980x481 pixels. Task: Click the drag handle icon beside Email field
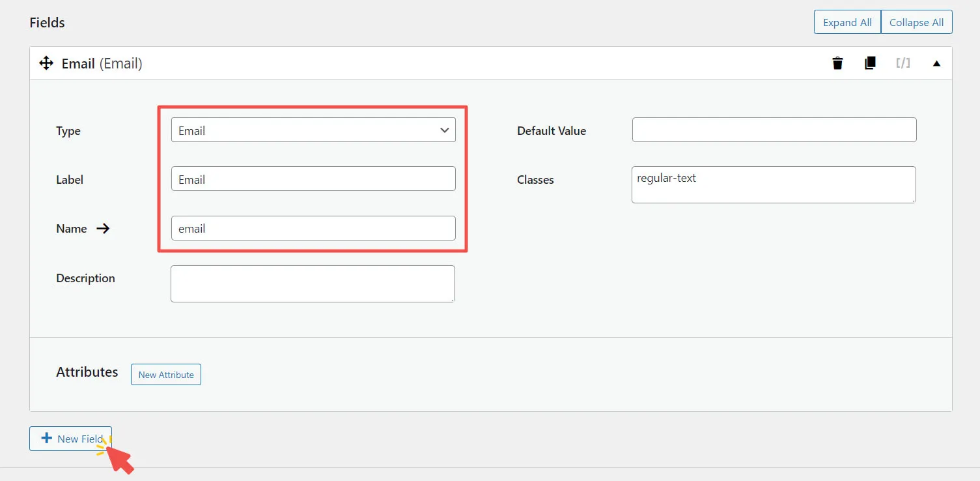click(46, 63)
